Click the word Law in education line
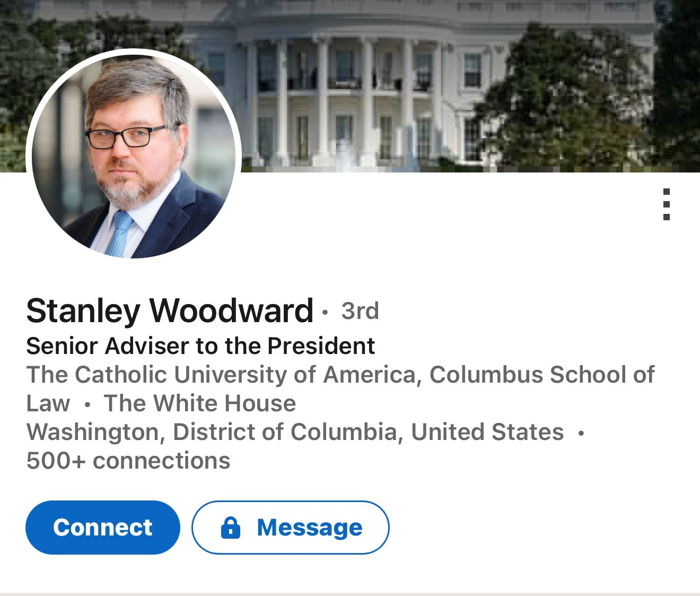 [x=48, y=403]
